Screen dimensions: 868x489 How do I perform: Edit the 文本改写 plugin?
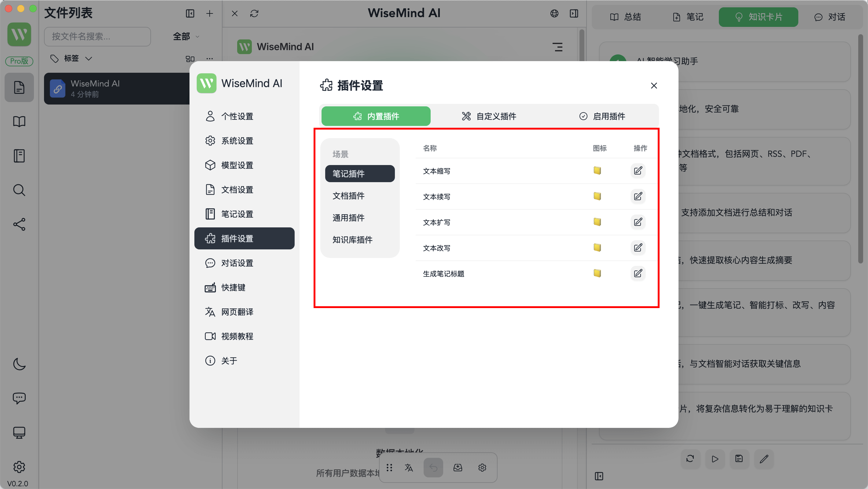(x=638, y=248)
